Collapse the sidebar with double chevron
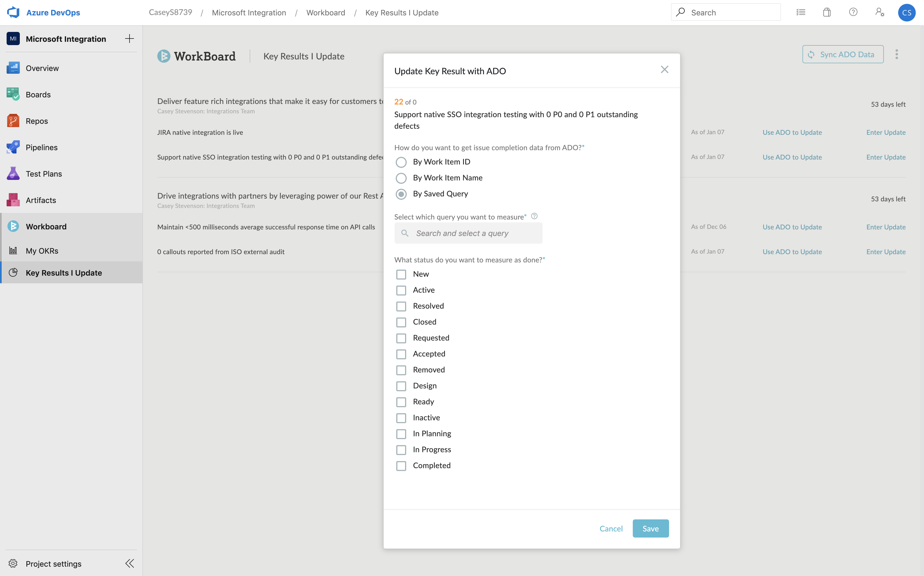This screenshot has height=576, width=924. [130, 563]
